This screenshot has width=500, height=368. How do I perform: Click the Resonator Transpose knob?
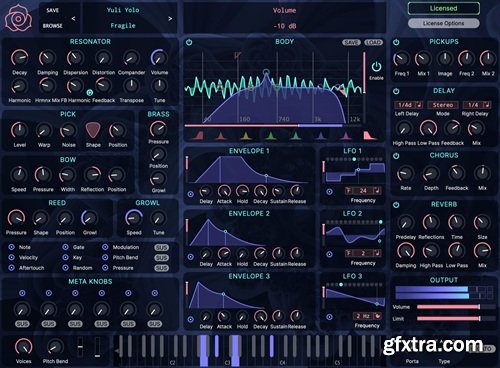point(131,86)
